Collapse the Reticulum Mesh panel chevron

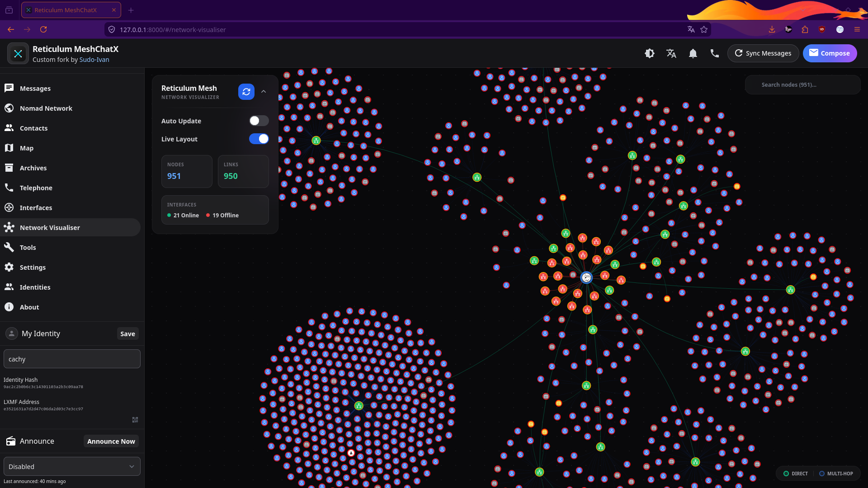(264, 92)
